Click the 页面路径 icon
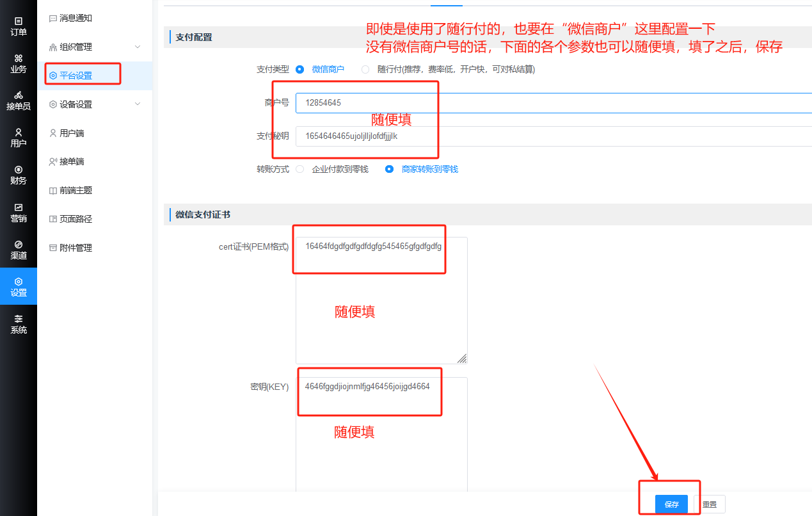 pos(53,219)
